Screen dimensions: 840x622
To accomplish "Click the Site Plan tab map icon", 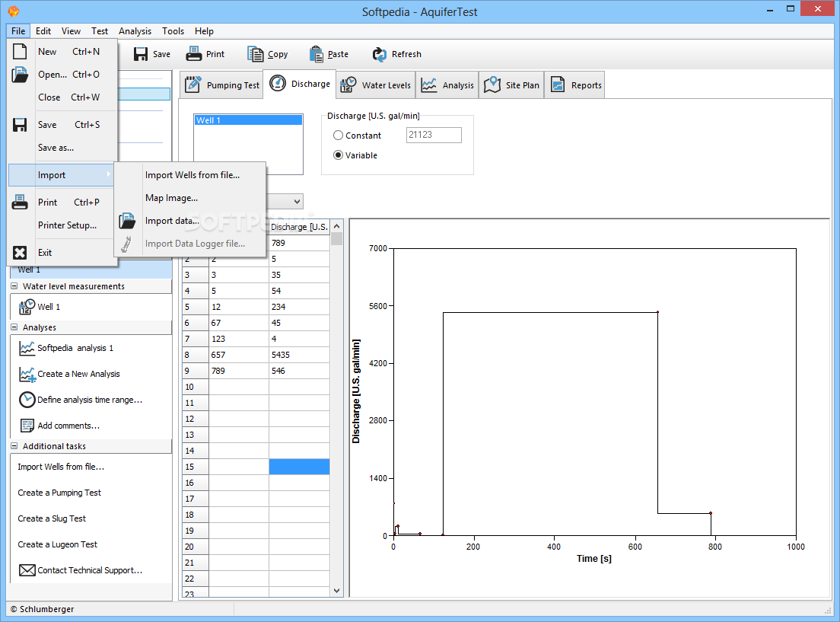I will pyautogui.click(x=492, y=85).
